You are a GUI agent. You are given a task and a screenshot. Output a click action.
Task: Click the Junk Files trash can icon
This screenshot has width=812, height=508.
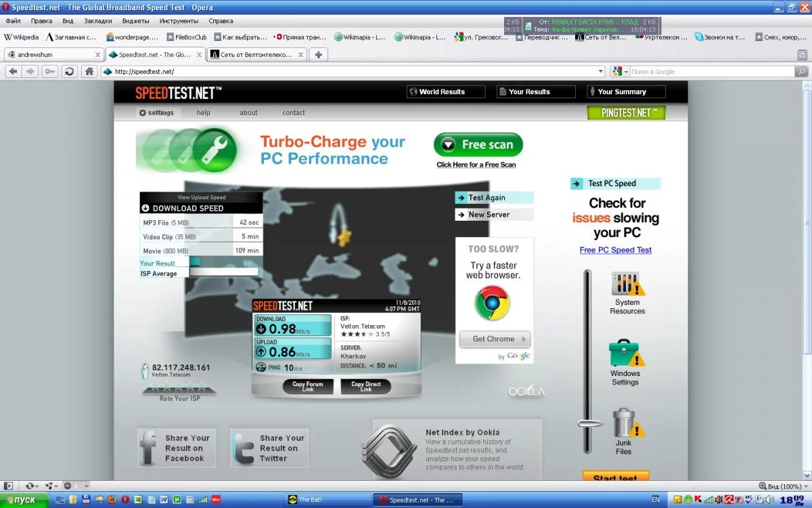627,423
